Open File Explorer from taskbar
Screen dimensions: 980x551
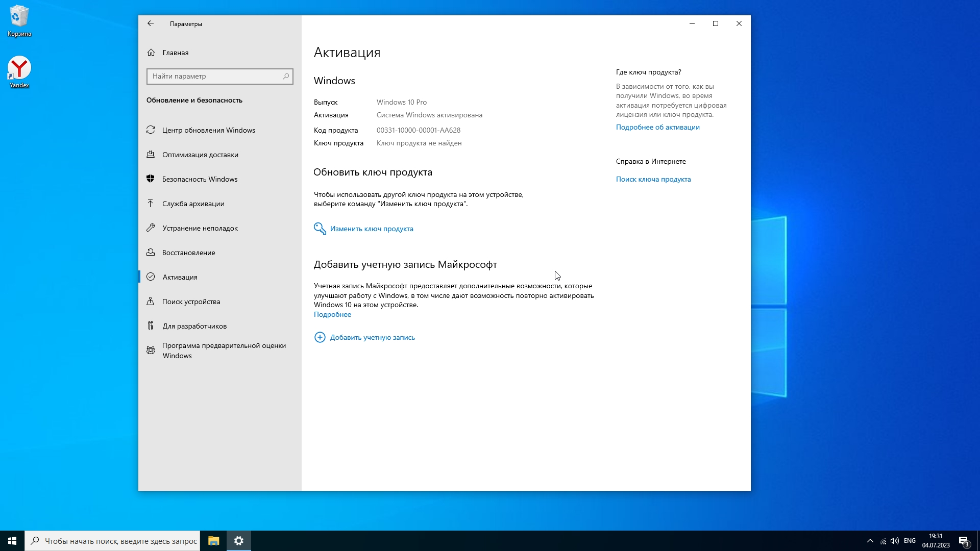coord(214,541)
